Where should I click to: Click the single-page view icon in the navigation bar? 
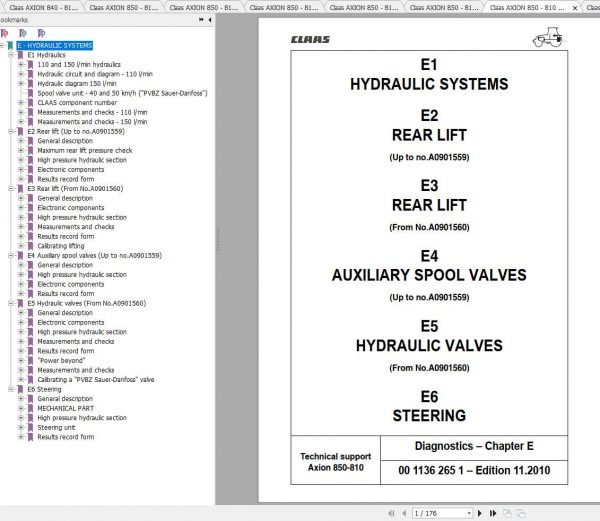pyautogui.click(x=507, y=513)
